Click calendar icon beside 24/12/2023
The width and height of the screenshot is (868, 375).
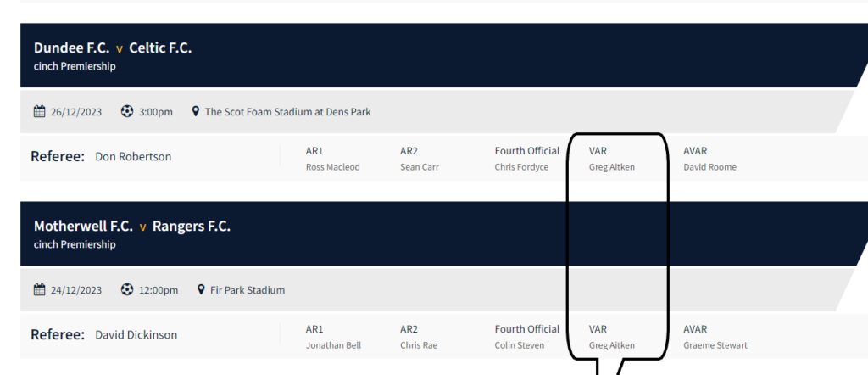pyautogui.click(x=39, y=290)
